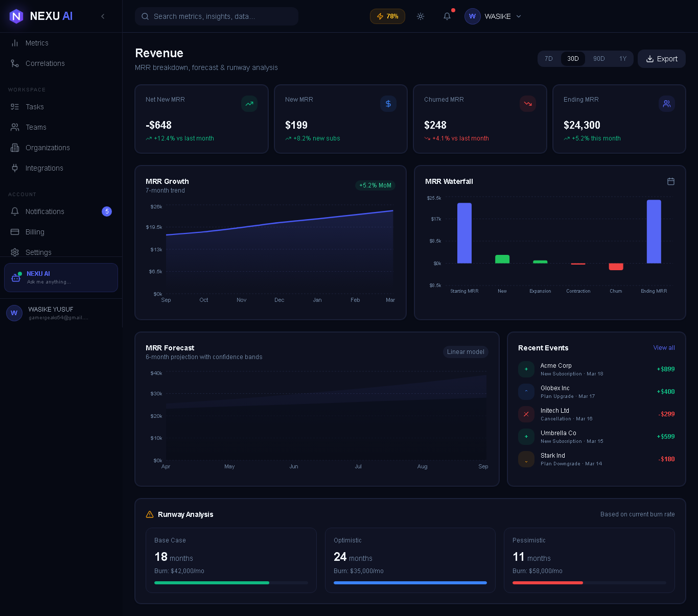This screenshot has width=698, height=616.
Task: Click the Net New MRR trend-up icon
Action: pyautogui.click(x=249, y=104)
